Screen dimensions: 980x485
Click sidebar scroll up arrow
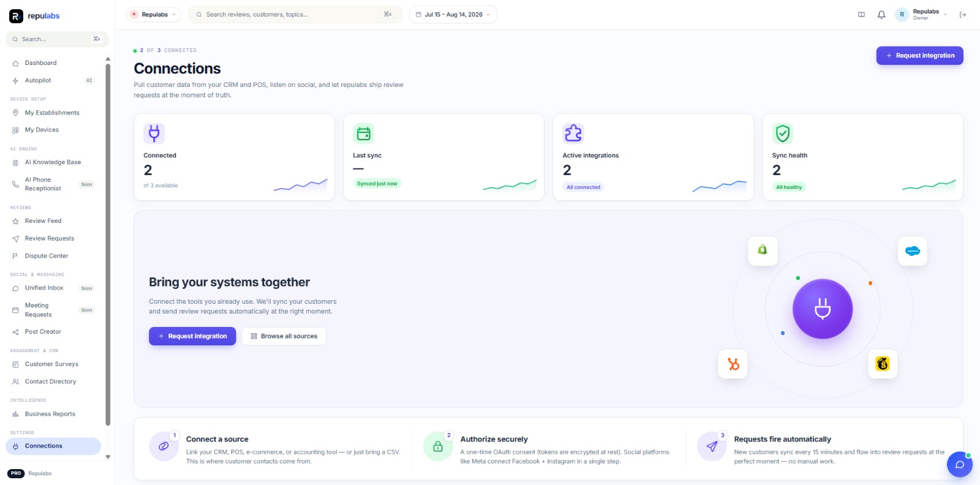tap(108, 59)
